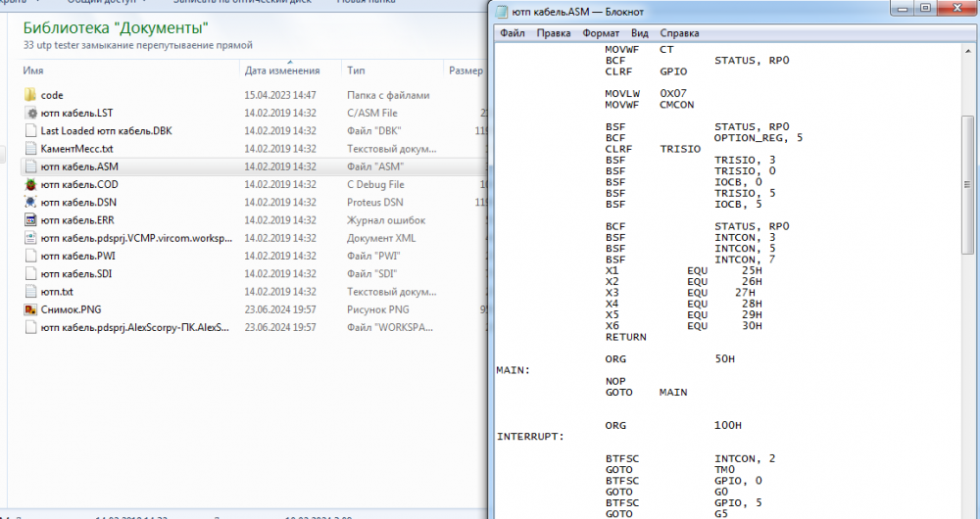Sort files by the Имя column header
Viewport: 980px width, 519px height.
pos(34,71)
